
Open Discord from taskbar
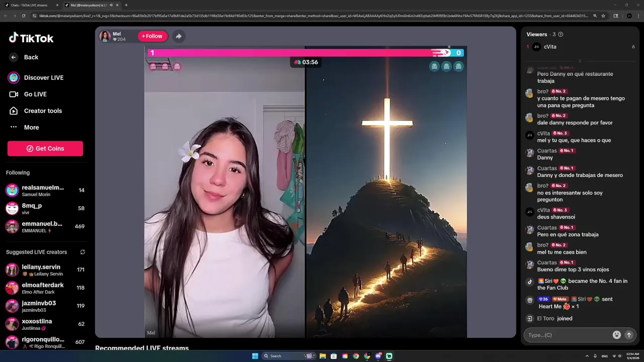(x=378, y=356)
